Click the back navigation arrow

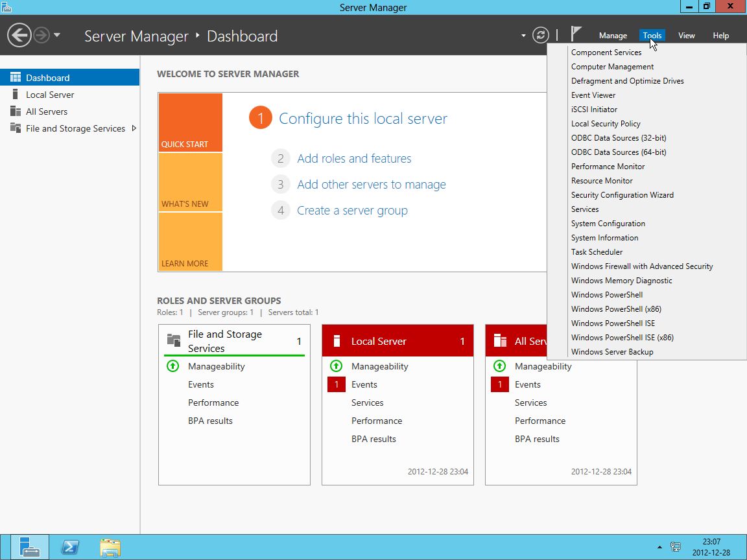click(x=19, y=35)
